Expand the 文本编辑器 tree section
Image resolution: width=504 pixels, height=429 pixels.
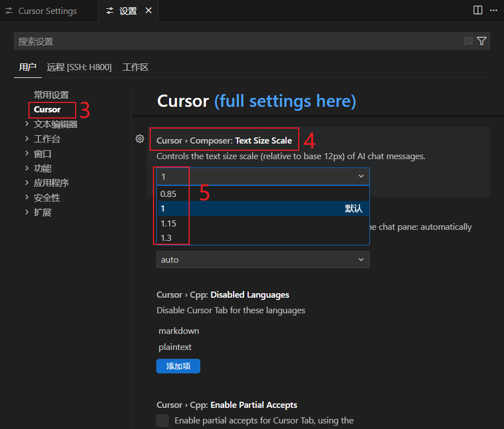[x=27, y=124]
